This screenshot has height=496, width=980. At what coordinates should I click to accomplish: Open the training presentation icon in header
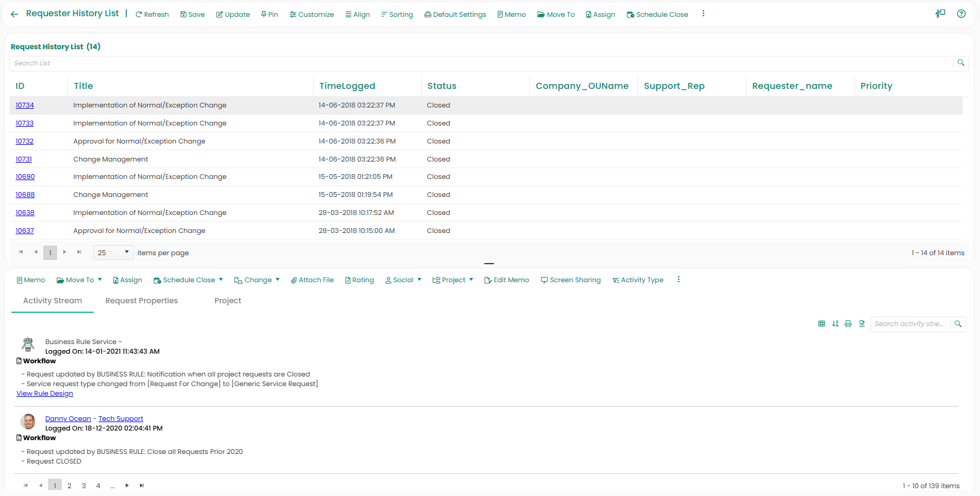click(x=940, y=14)
